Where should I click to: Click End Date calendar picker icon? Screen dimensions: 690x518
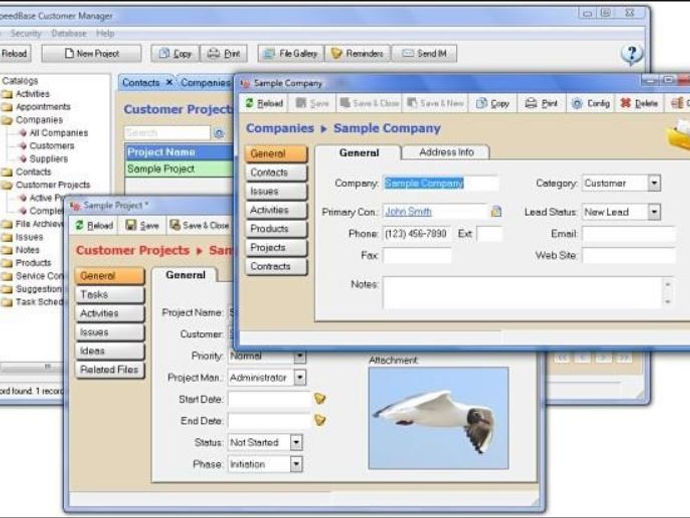320,420
